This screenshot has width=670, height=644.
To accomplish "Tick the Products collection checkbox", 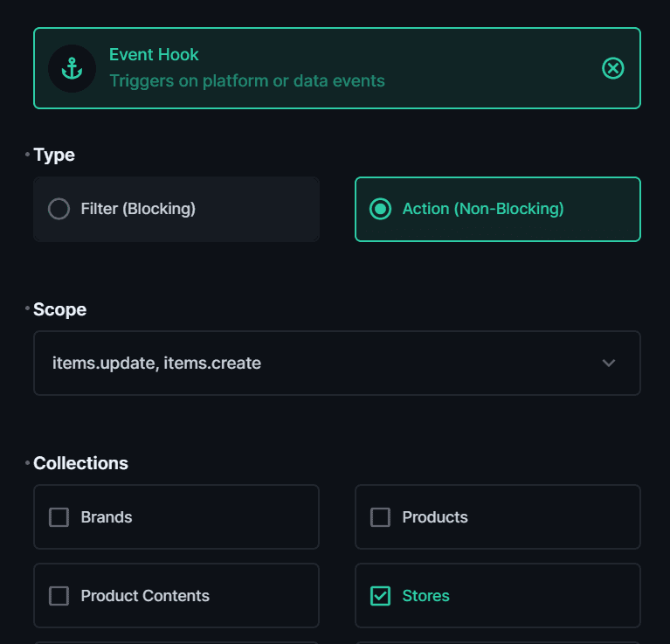I will pyautogui.click(x=380, y=517).
